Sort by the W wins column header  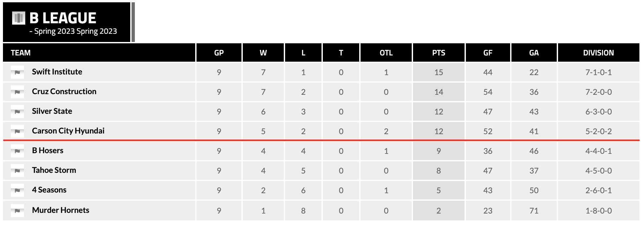[263, 53]
